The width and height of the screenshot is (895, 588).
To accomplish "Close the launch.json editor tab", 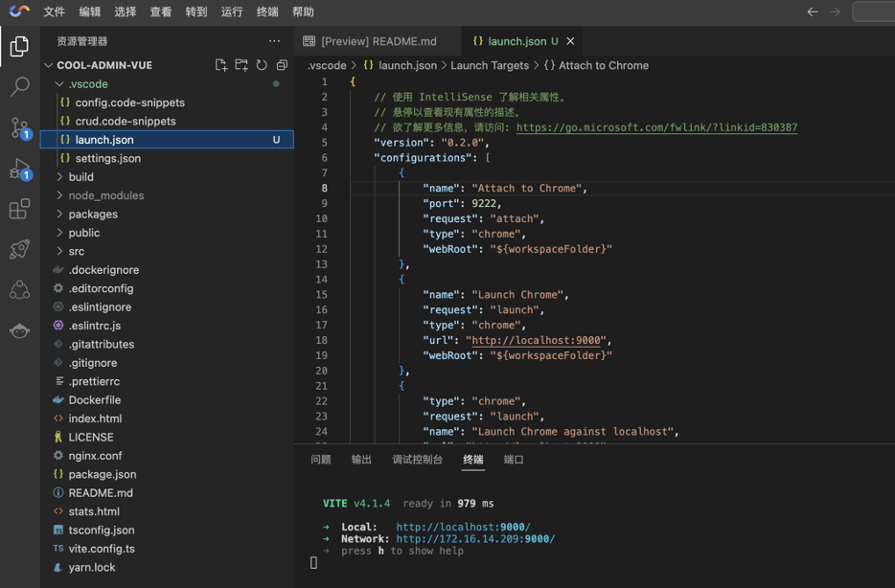I will 571,41.
